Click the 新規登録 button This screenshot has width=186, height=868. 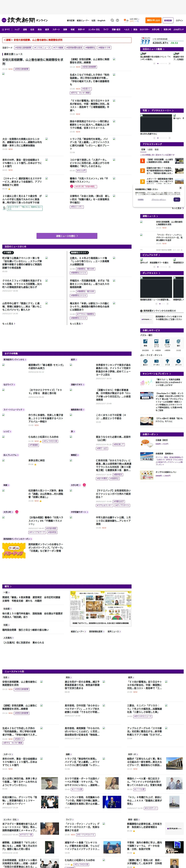(x=168, y=20)
